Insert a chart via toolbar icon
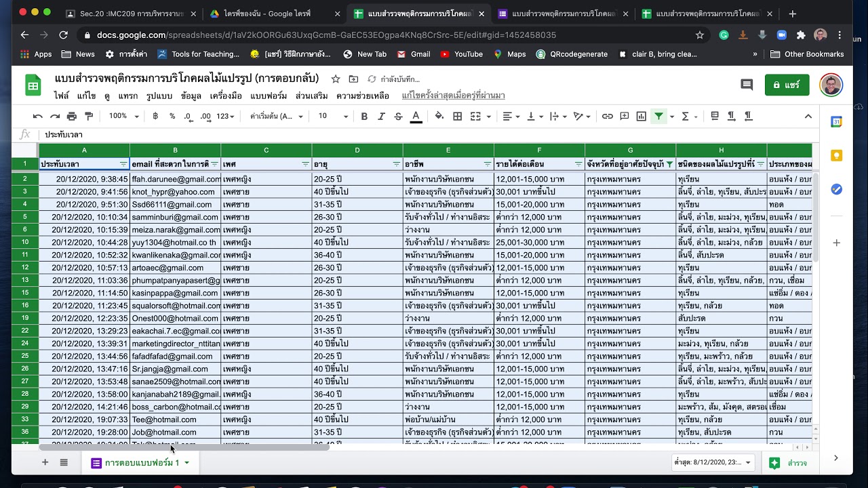Image resolution: width=868 pixels, height=488 pixels. pyautogui.click(x=642, y=117)
